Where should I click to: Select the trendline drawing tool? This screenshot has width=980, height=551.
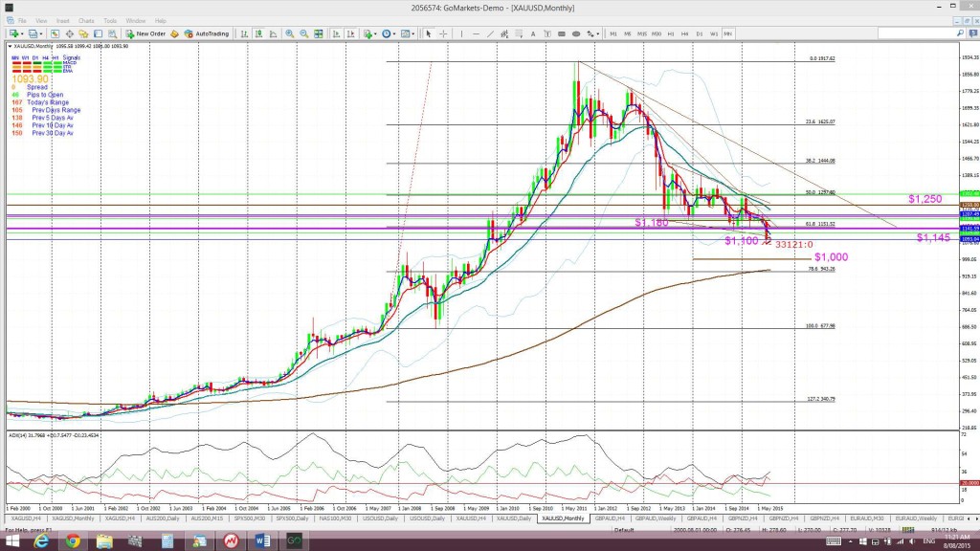[490, 33]
